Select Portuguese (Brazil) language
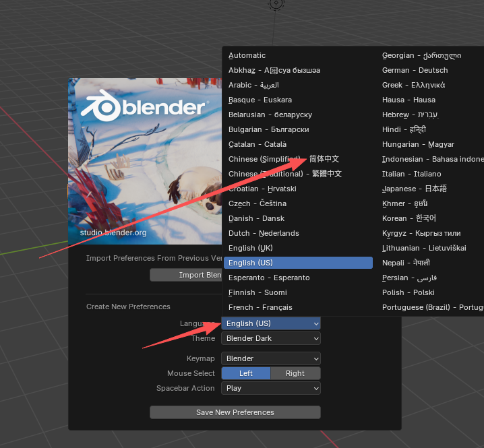 (x=431, y=307)
